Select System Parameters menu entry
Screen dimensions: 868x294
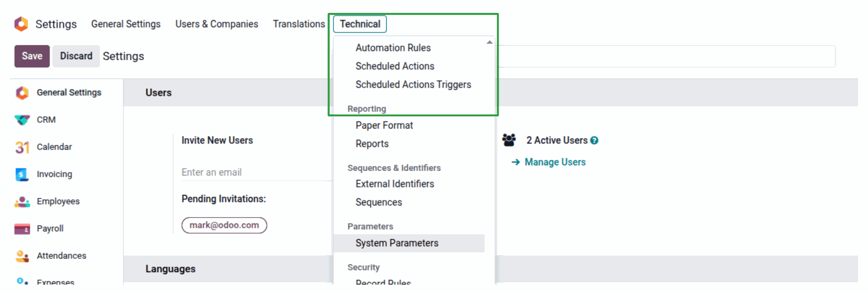tap(396, 243)
